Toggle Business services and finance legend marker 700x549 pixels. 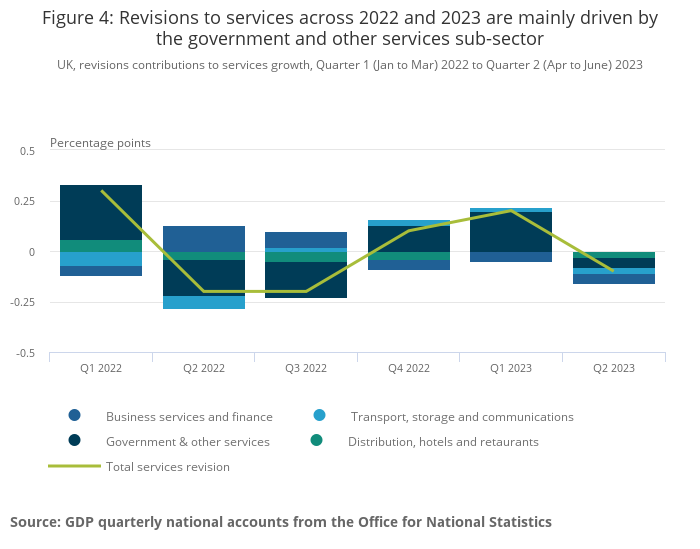[x=75, y=416]
